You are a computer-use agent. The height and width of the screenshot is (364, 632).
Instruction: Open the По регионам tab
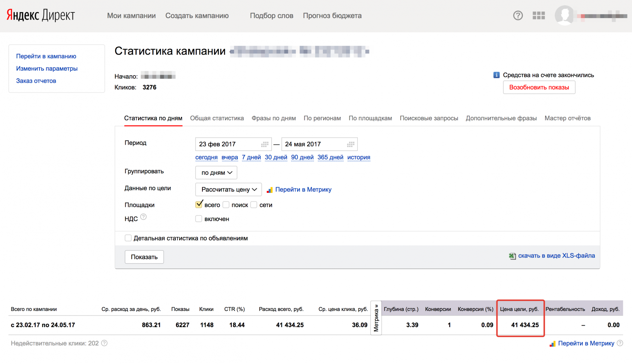(322, 118)
